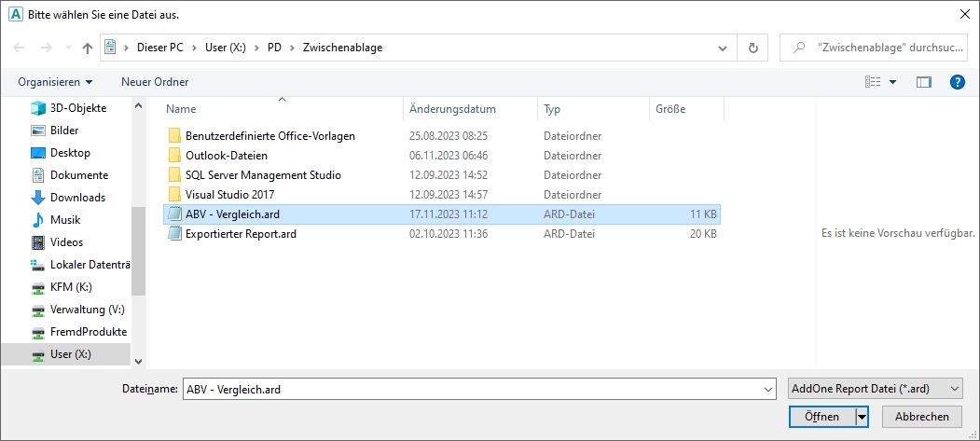The width and height of the screenshot is (980, 441).
Task: Click the refresh icon beside address bar
Action: pyautogui.click(x=752, y=48)
